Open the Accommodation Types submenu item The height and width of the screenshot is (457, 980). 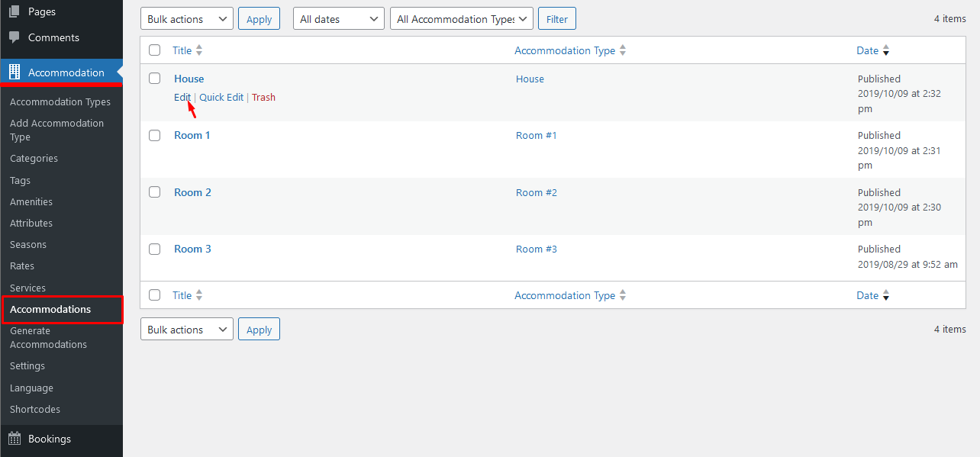click(60, 102)
